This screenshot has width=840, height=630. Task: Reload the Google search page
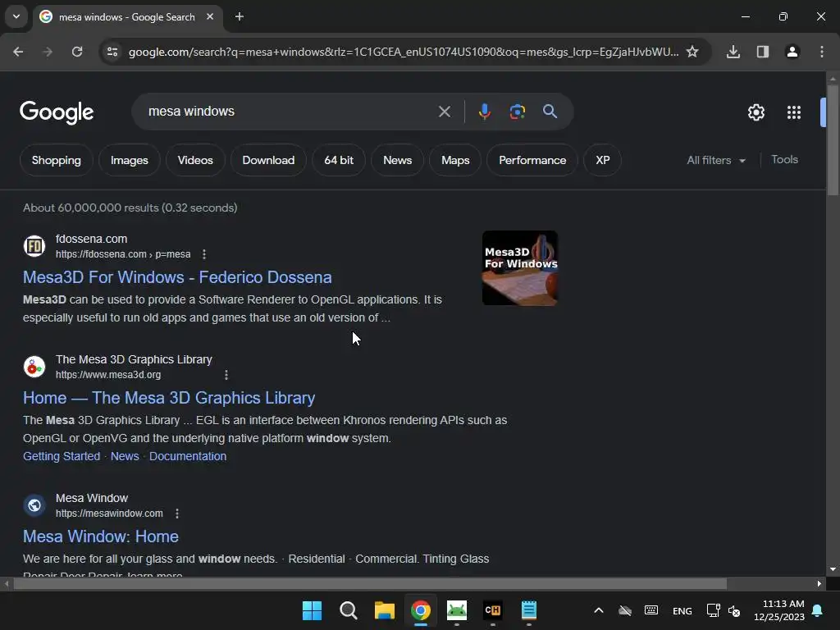pyautogui.click(x=77, y=52)
